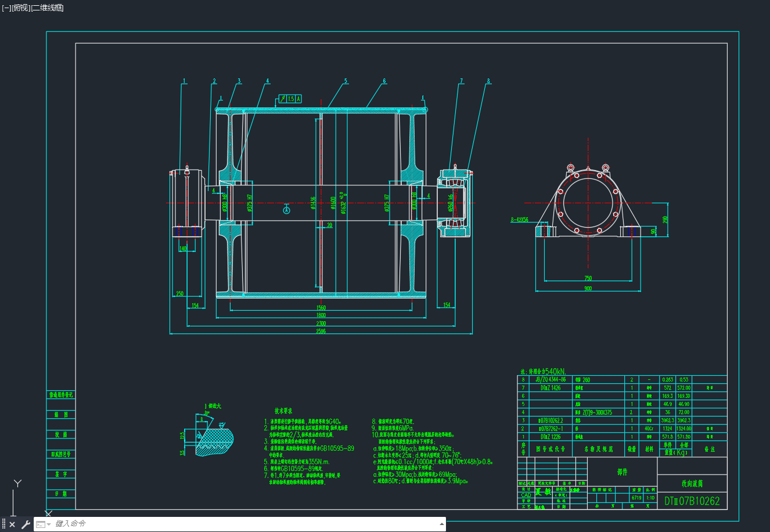
Task: Select total weight 1324.00 in parts list
Action: [x=683, y=429]
